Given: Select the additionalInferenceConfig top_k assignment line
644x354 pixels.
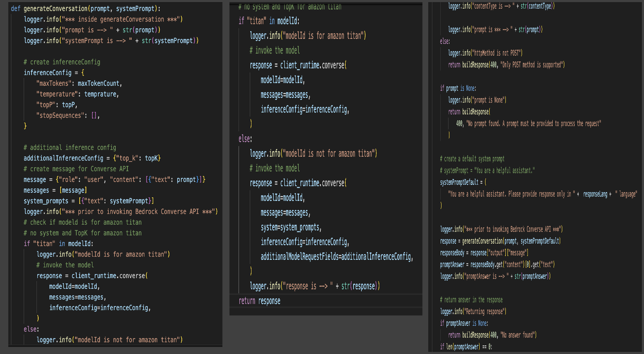Looking at the screenshot, I should pyautogui.click(x=92, y=158).
